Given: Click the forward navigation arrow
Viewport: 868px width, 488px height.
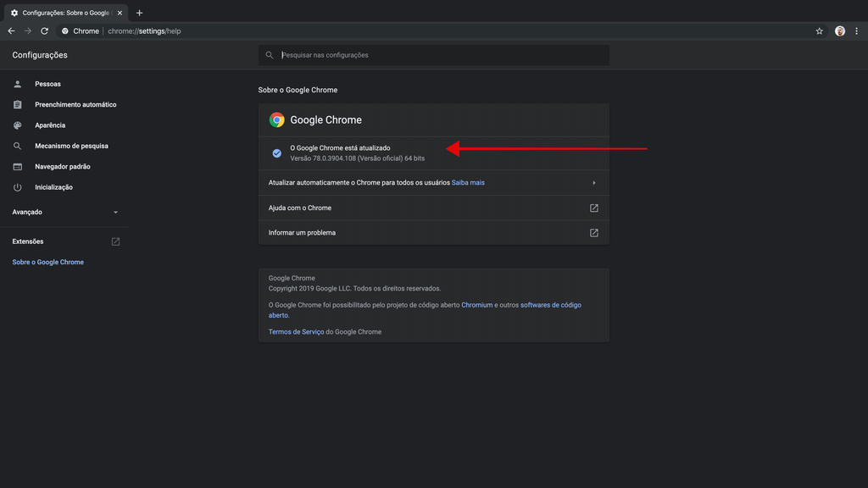Looking at the screenshot, I should (x=28, y=31).
